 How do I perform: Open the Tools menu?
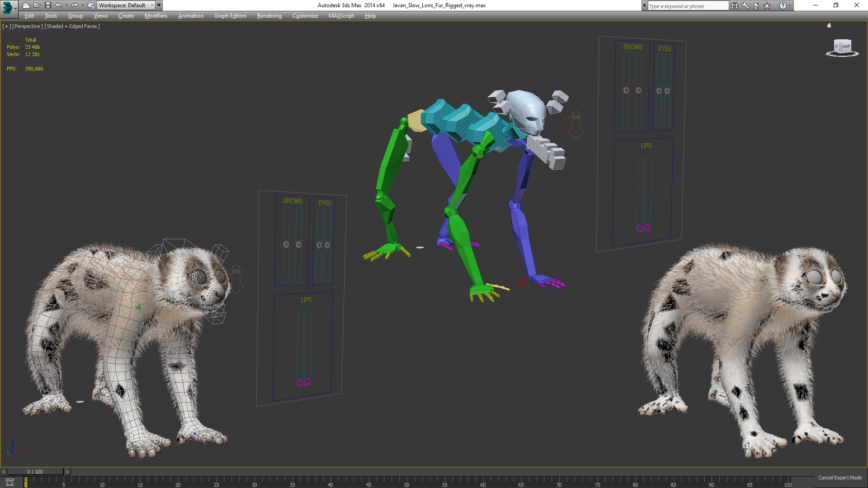pyautogui.click(x=51, y=16)
